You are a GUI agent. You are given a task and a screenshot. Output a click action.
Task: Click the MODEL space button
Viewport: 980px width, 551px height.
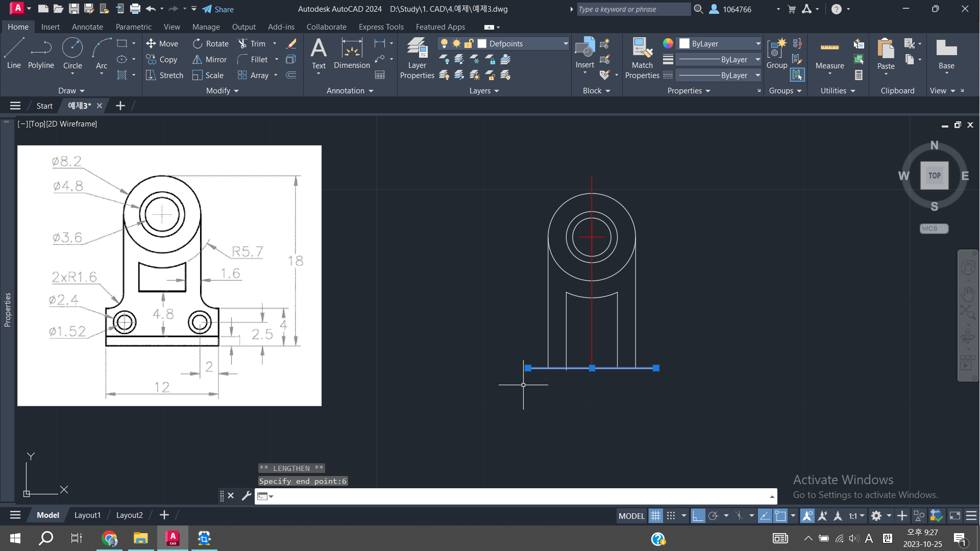(x=631, y=516)
